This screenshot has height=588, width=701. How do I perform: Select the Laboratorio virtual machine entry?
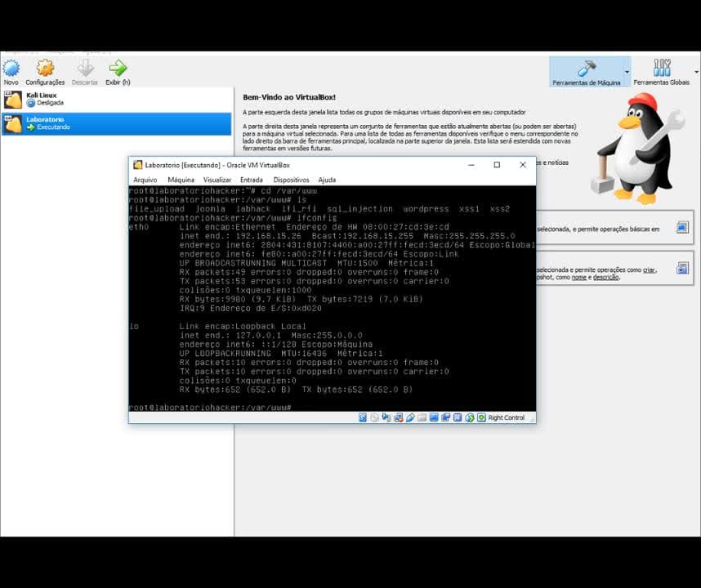pos(116,124)
